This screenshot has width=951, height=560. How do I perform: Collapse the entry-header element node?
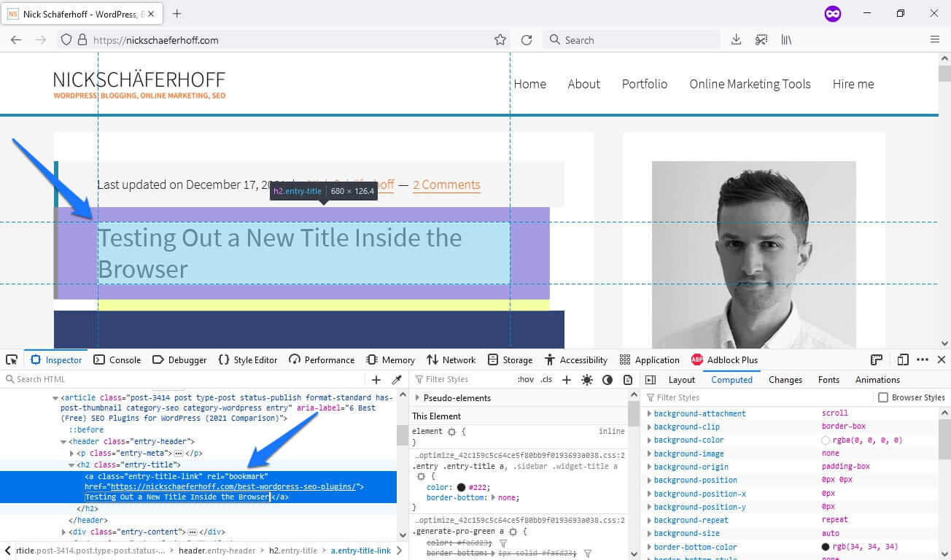[x=63, y=440]
